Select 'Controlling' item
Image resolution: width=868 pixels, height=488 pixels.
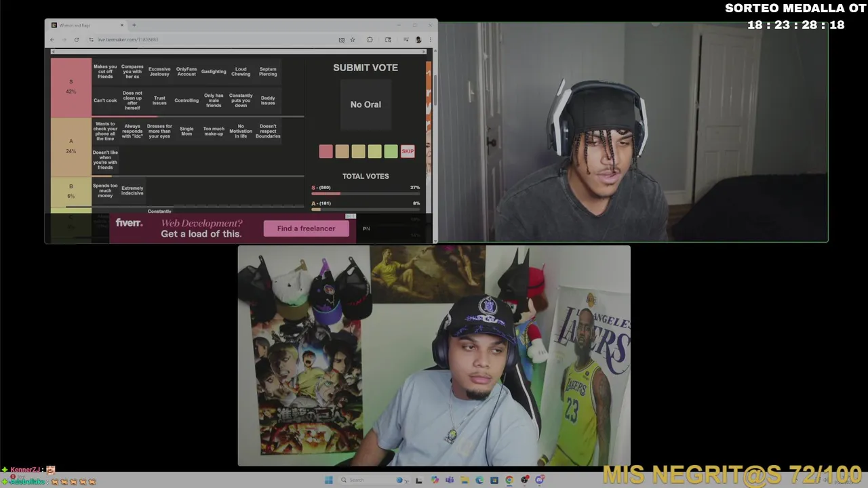(x=186, y=100)
